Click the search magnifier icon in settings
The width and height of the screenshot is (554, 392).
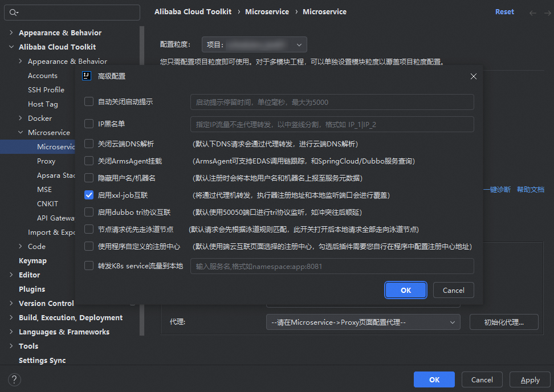pos(14,13)
